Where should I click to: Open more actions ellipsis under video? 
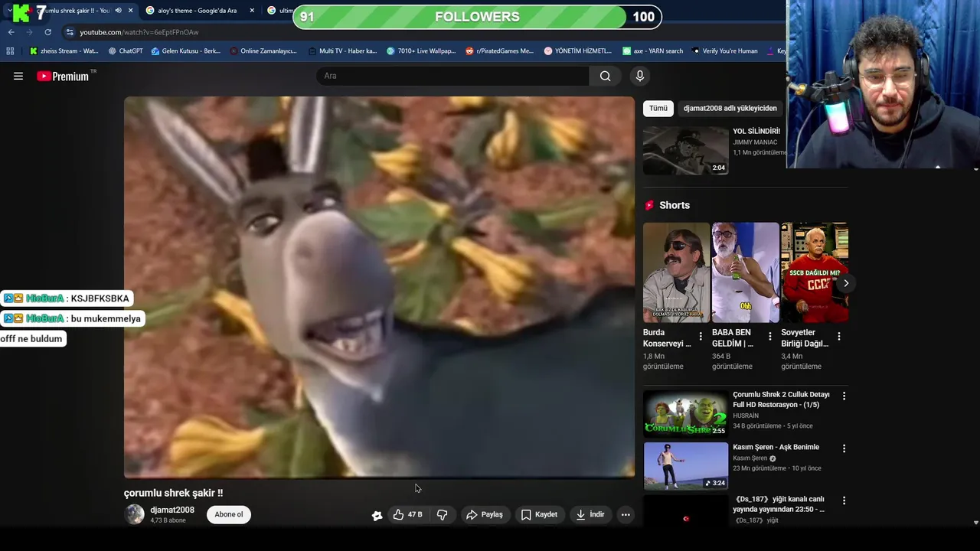tap(626, 514)
